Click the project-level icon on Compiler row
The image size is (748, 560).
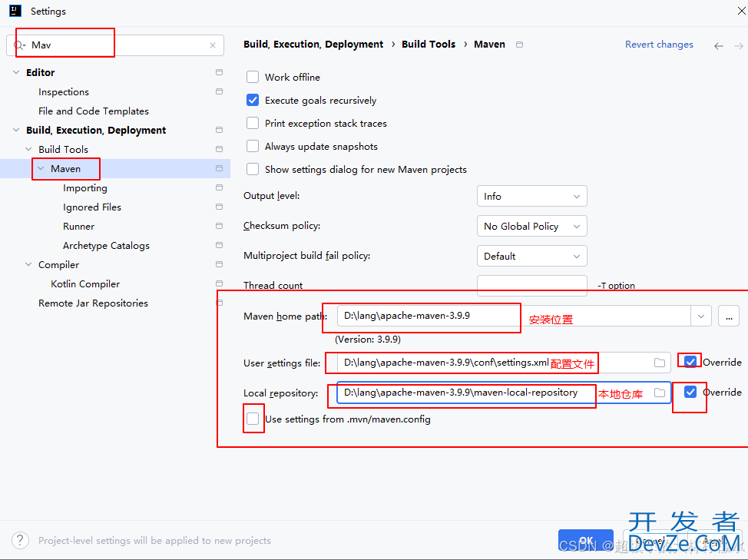[x=219, y=264]
